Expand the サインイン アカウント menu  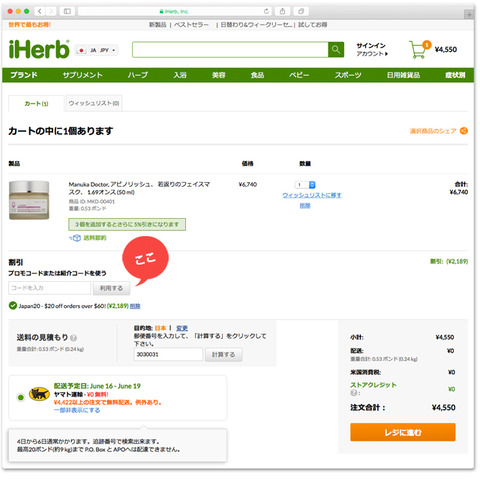point(372,49)
